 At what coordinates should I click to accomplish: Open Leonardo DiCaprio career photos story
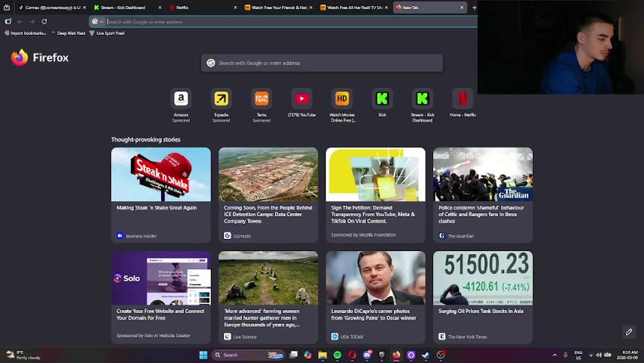[x=375, y=297]
